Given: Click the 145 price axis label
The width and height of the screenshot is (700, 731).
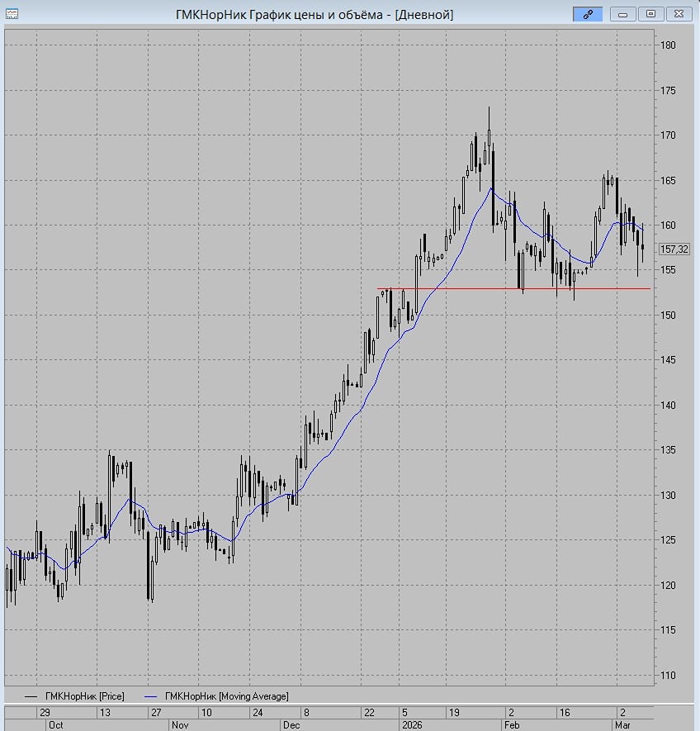Looking at the screenshot, I should click(668, 360).
